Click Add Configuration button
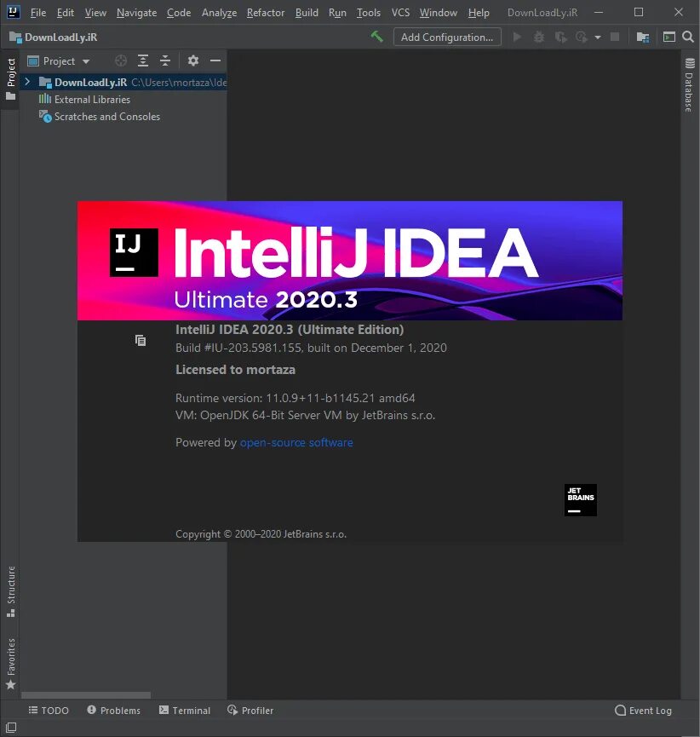 447,37
